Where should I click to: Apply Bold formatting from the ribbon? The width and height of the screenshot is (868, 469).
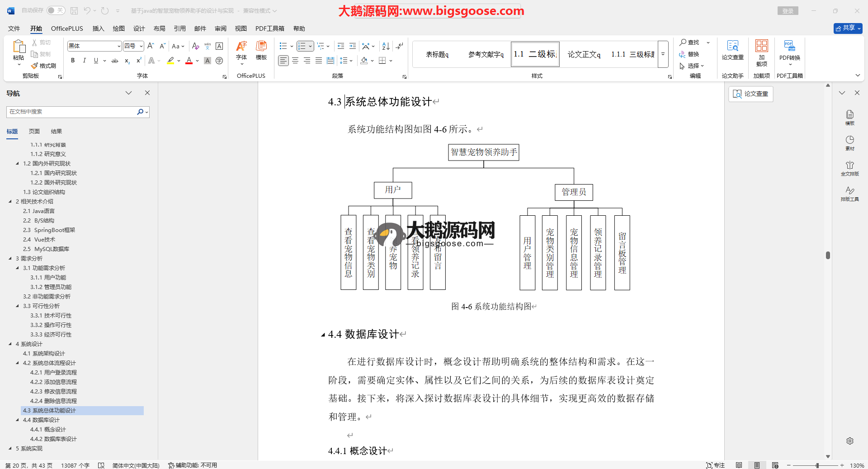click(73, 61)
